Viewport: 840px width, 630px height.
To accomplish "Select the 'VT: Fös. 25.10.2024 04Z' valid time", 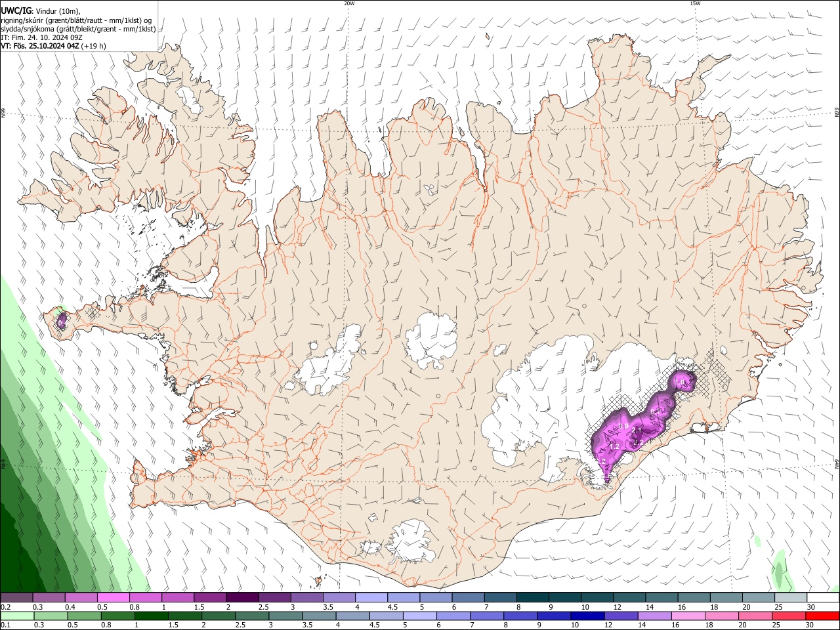I will point(40,46).
